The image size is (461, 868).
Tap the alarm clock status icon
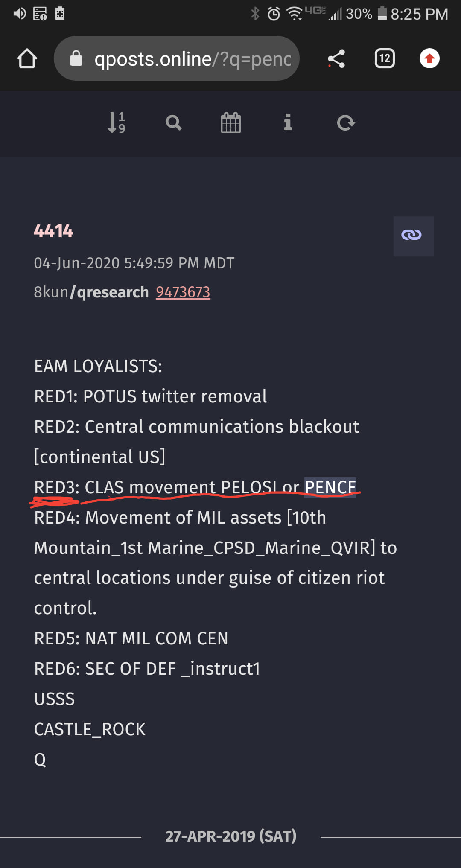pos(274,14)
